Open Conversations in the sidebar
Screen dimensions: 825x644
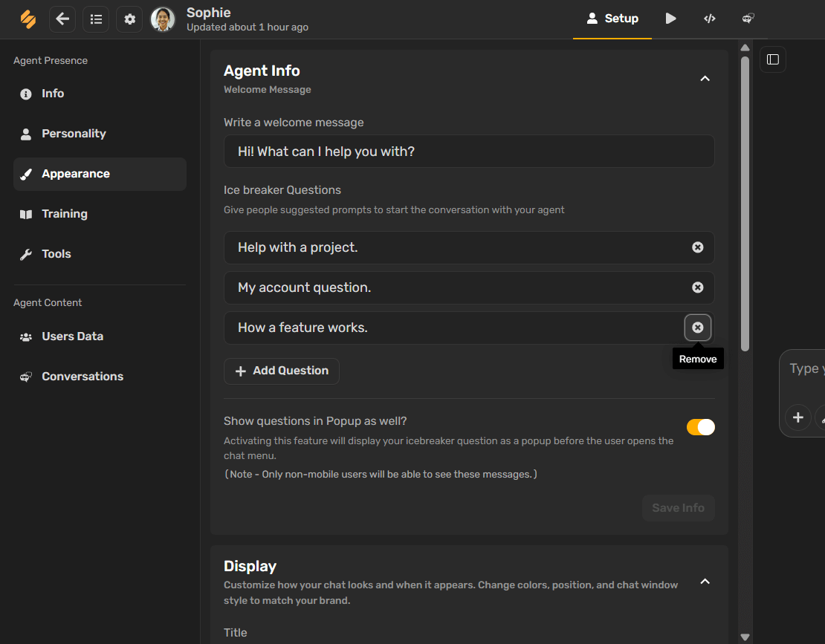pos(100,377)
